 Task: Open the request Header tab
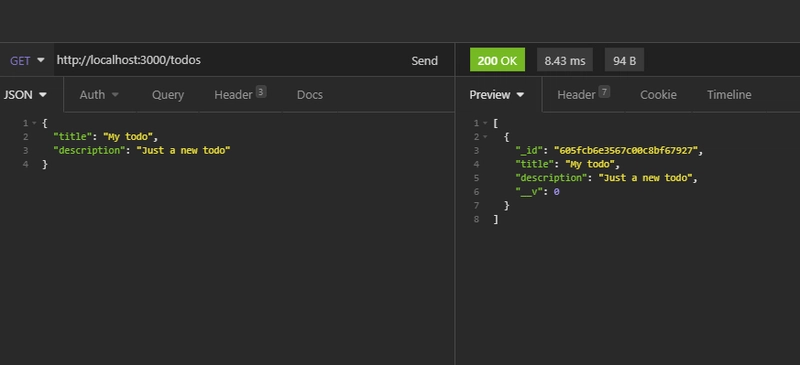[x=240, y=94]
